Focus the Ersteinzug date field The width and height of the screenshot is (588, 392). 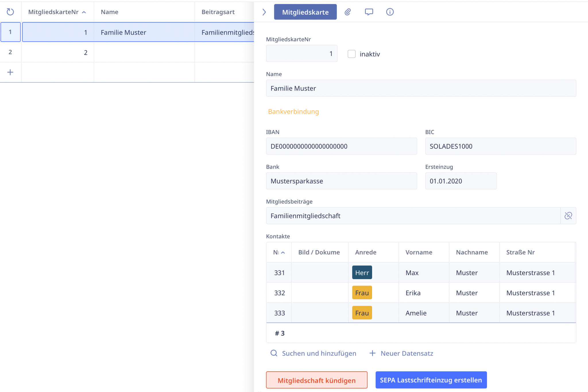461,181
